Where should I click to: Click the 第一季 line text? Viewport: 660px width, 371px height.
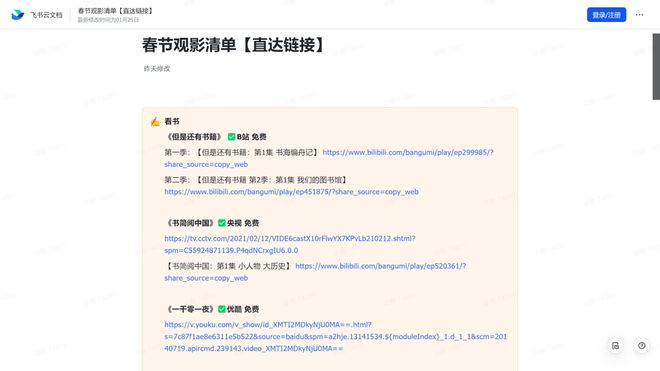pyautogui.click(x=242, y=152)
